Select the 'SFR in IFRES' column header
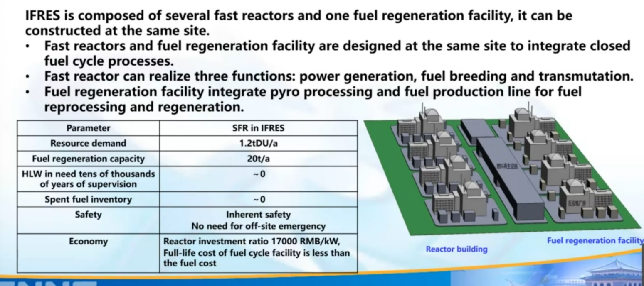 point(258,128)
